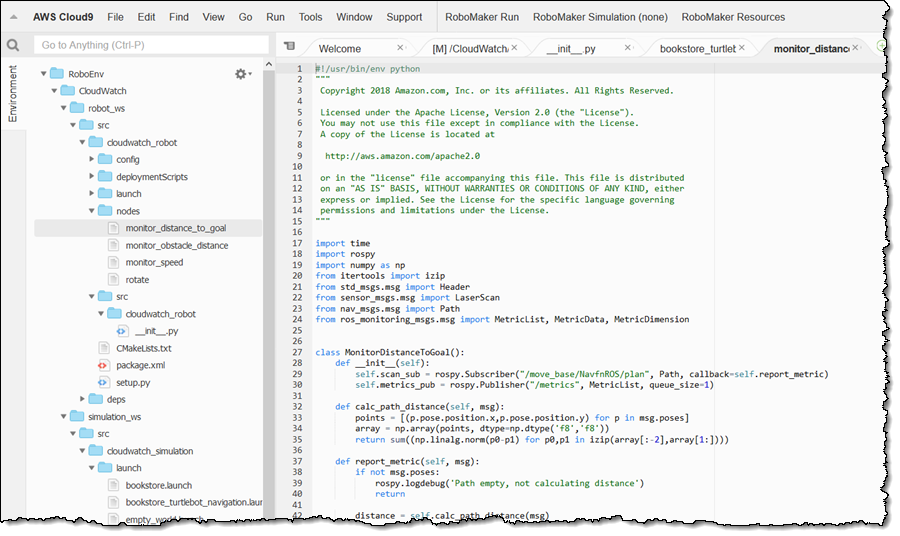The image size is (900, 536).
Task: Expand the deps folder
Action: click(81, 399)
